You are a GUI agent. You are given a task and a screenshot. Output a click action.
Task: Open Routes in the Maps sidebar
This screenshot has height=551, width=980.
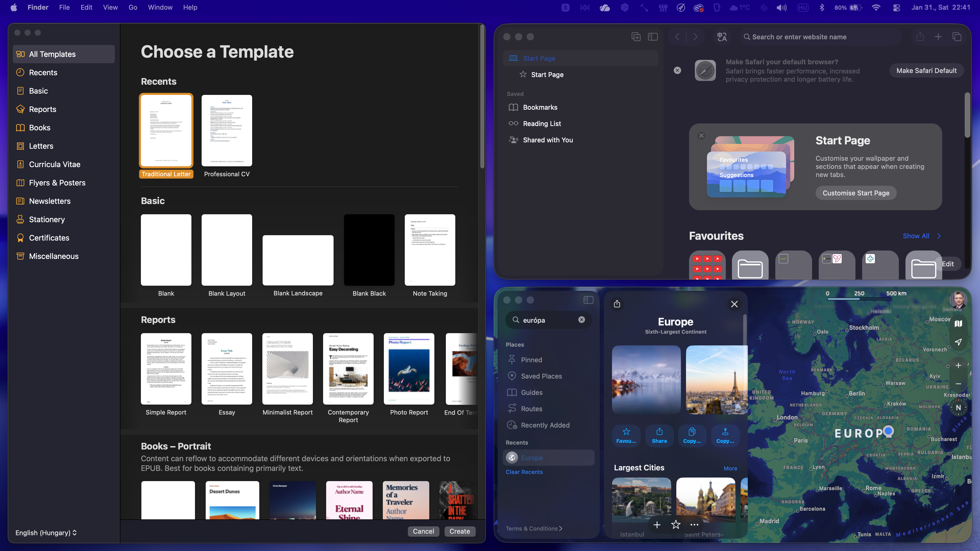tap(532, 408)
